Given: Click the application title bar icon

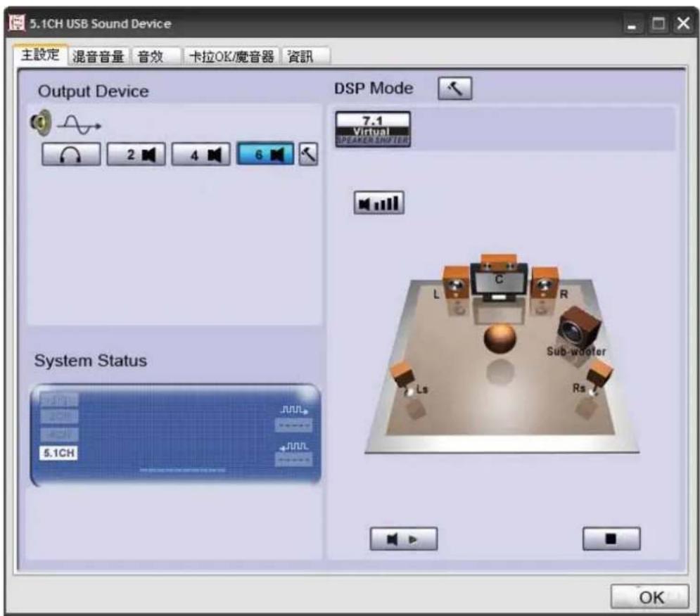Looking at the screenshot, I should [18, 24].
